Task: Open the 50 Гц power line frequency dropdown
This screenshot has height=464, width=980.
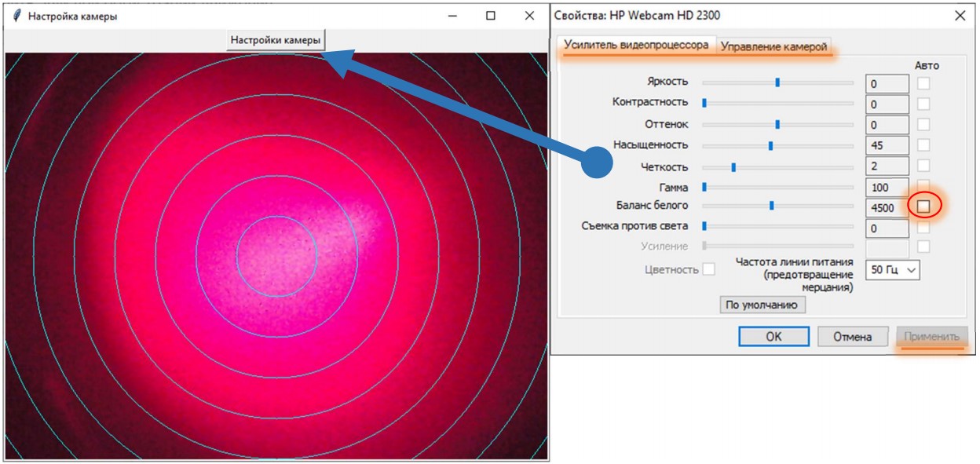Action: 893,269
